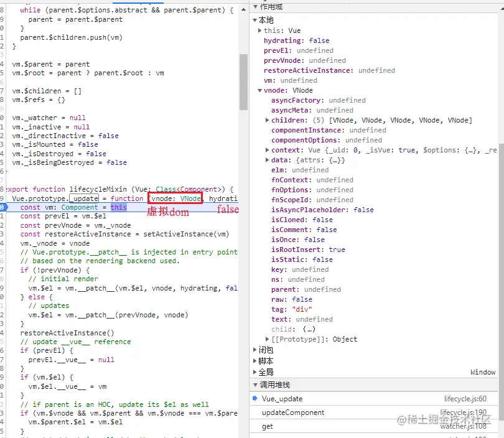Image resolution: width=504 pixels, height=438 pixels.
Task: Click 'componentOptions: undefined' property
Action: tap(327, 140)
